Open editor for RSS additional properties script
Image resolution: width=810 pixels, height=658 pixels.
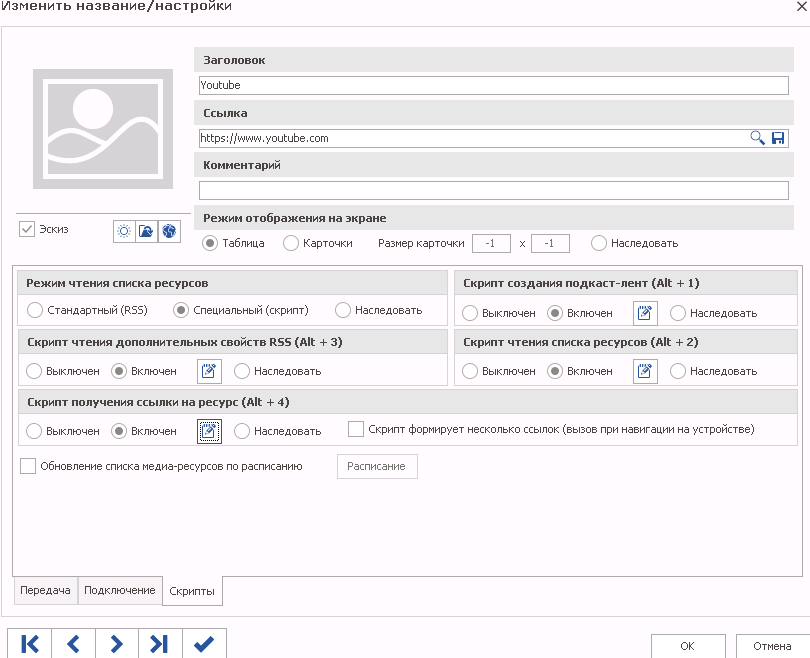[x=209, y=371]
